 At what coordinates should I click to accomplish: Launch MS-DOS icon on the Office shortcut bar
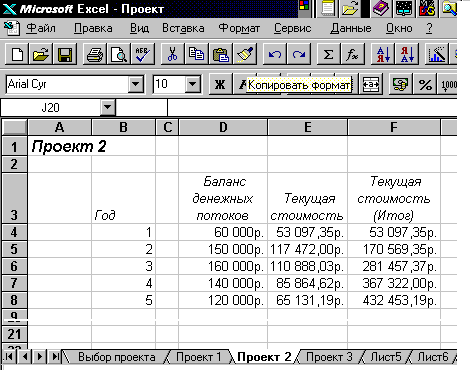427,8
